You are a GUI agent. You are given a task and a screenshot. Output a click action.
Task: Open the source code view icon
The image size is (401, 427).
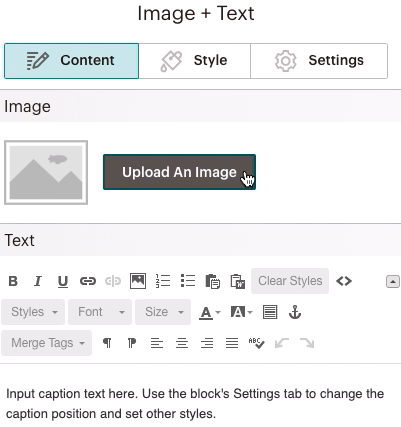click(344, 281)
